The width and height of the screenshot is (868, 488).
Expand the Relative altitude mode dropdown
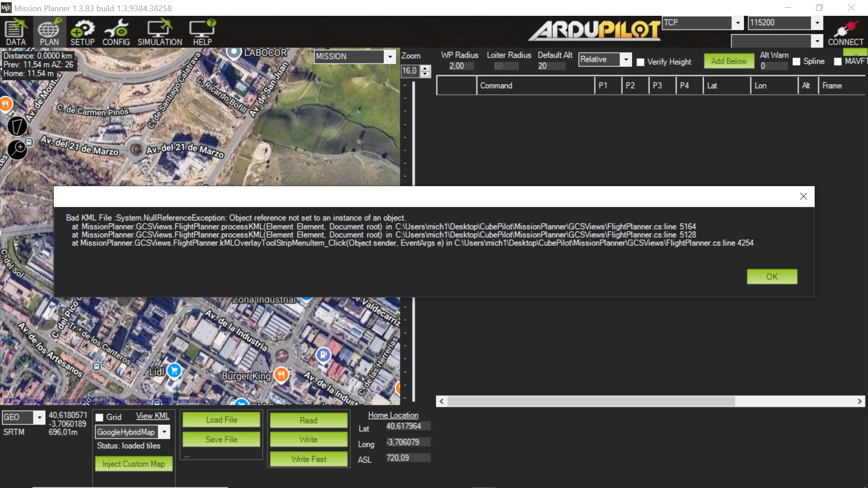(626, 60)
